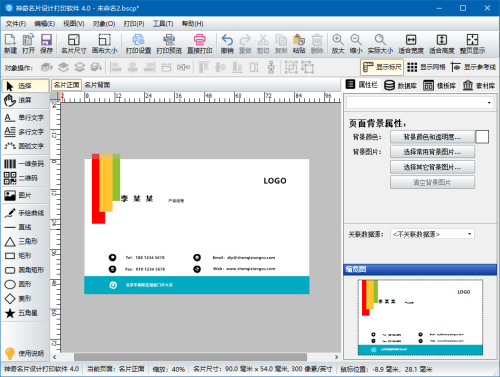Screen dimensions: 500x377
Task: Click the card thumbnail in 缩览图 panel
Action: [x=420, y=317]
